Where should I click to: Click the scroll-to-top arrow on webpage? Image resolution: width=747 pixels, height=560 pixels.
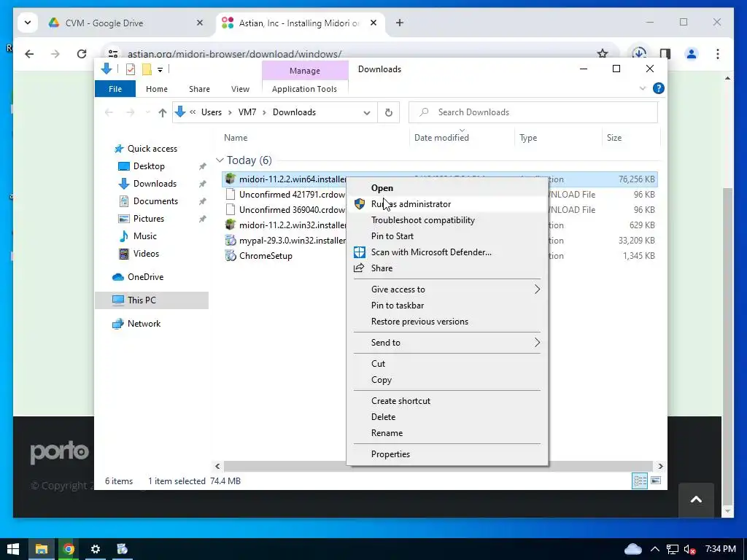[696, 499]
